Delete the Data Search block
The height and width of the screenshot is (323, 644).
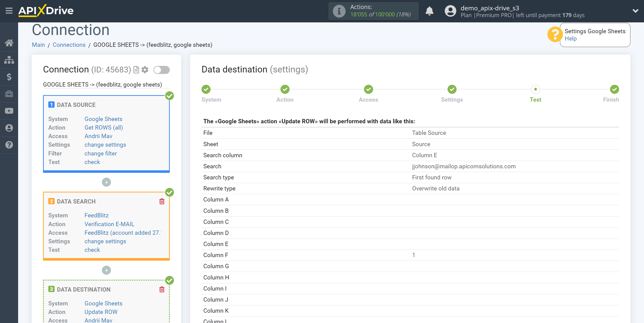pyautogui.click(x=162, y=201)
